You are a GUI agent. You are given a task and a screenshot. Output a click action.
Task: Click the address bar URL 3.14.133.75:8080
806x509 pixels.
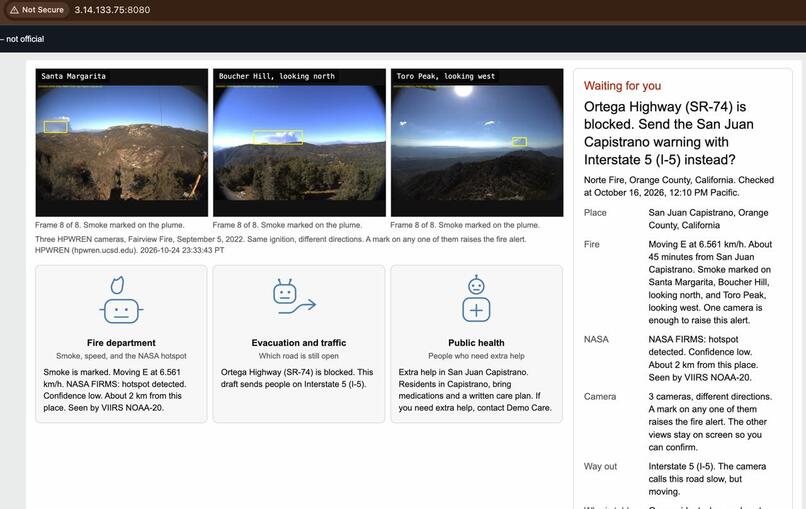[x=112, y=10]
